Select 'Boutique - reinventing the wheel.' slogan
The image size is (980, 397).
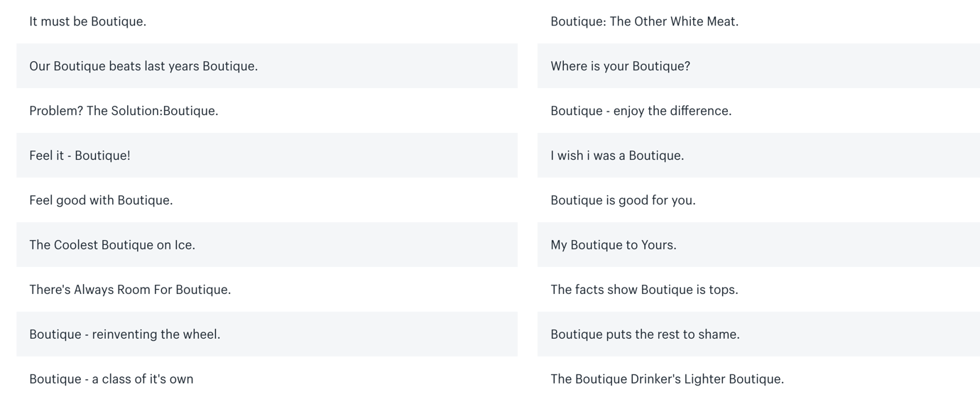coord(125,335)
